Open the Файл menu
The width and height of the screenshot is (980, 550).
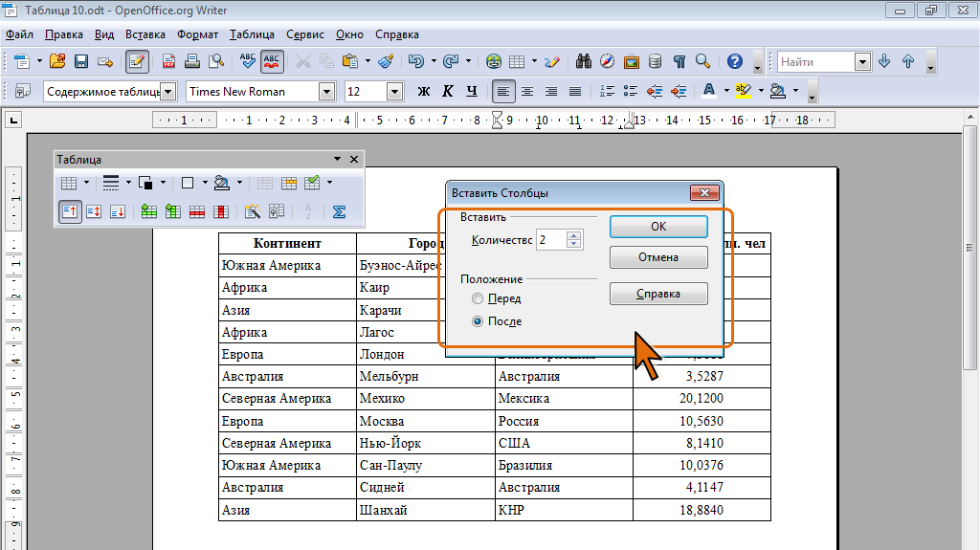pyautogui.click(x=19, y=34)
